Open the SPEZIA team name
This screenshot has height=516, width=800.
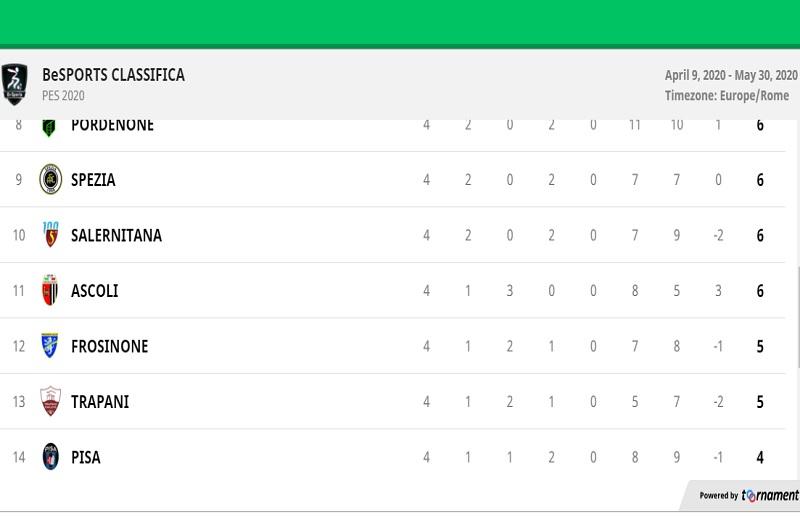click(x=93, y=180)
